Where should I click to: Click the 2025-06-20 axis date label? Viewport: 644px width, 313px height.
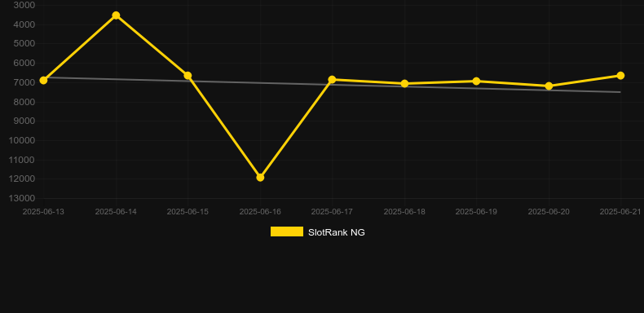549,212
